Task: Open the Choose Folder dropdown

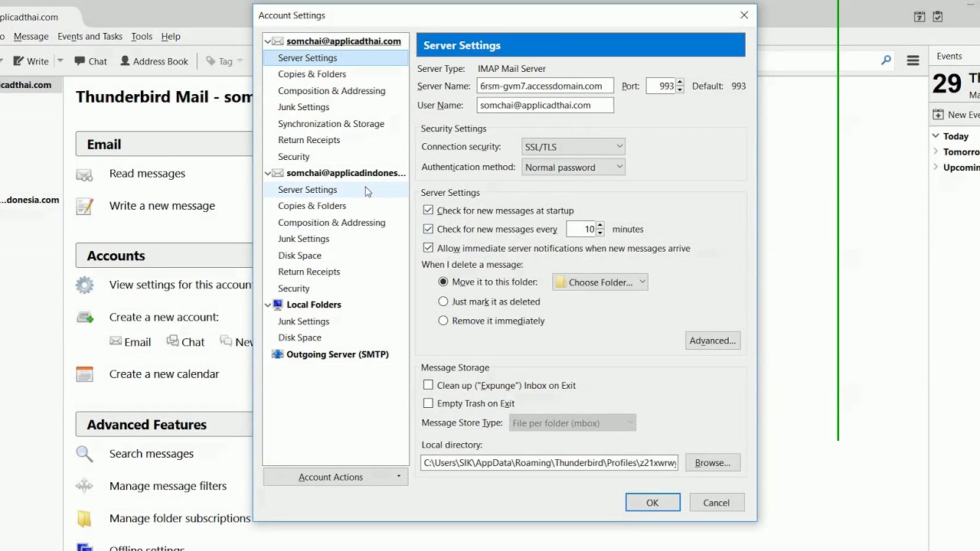Action: tap(600, 282)
